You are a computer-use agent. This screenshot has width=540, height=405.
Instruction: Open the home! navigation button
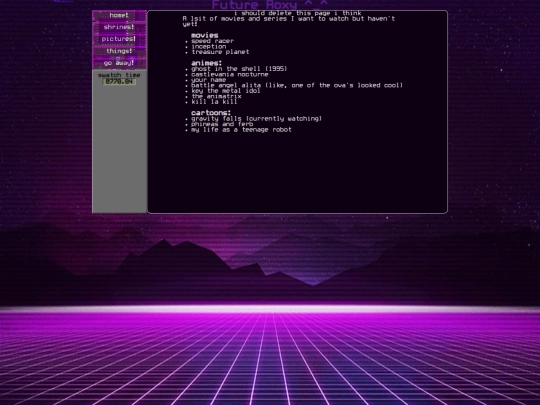click(119, 15)
